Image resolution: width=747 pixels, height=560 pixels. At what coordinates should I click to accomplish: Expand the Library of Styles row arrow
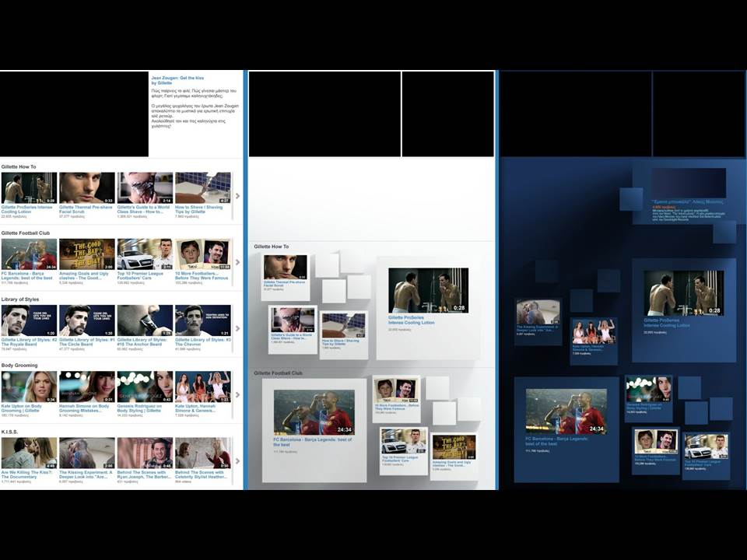point(237,328)
